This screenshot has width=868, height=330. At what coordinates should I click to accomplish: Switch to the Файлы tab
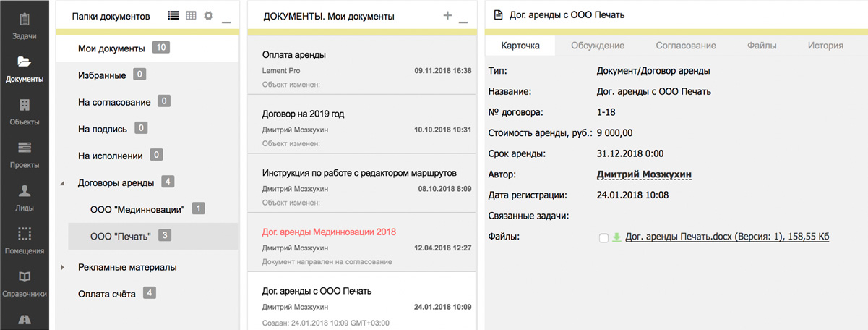[762, 45]
